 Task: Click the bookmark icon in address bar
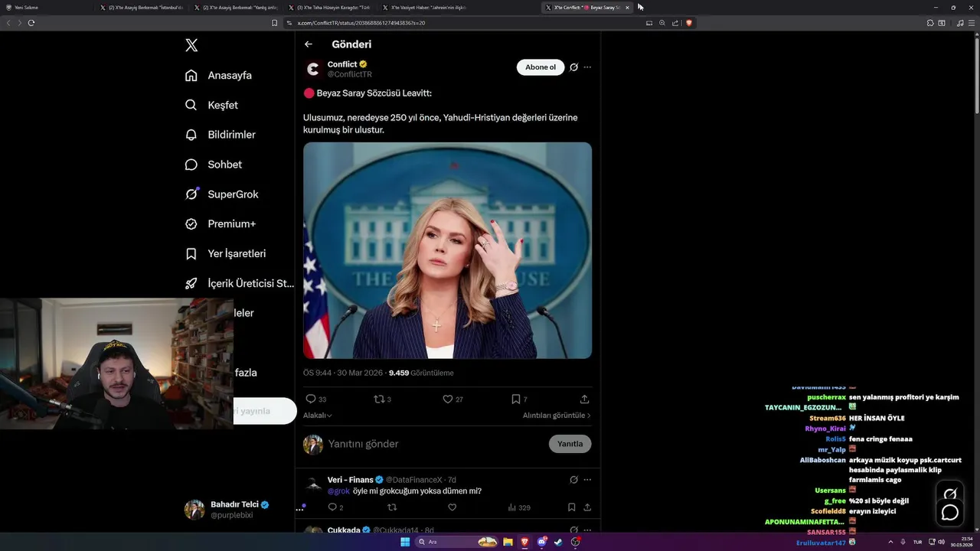click(x=275, y=23)
